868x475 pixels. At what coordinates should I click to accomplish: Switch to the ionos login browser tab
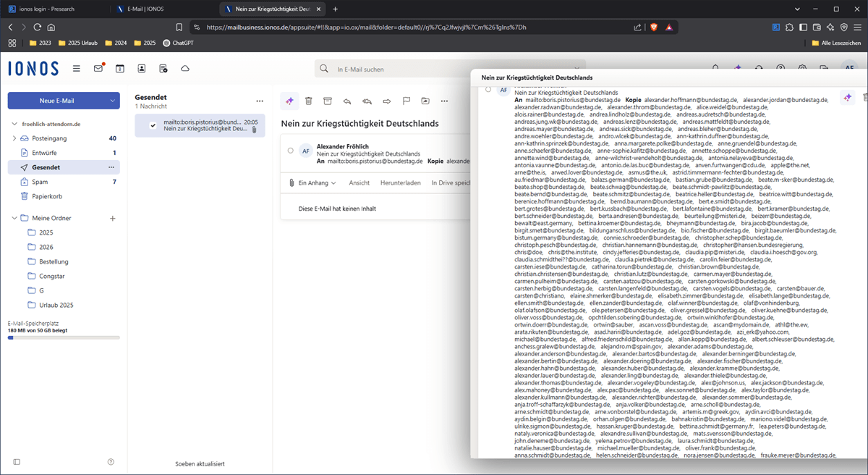(x=49, y=9)
